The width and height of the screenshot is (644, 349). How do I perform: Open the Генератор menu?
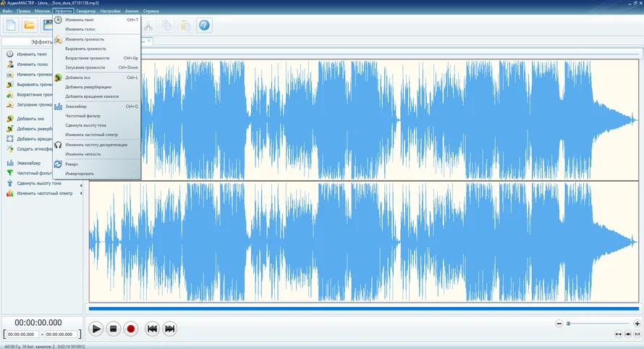[x=85, y=12]
